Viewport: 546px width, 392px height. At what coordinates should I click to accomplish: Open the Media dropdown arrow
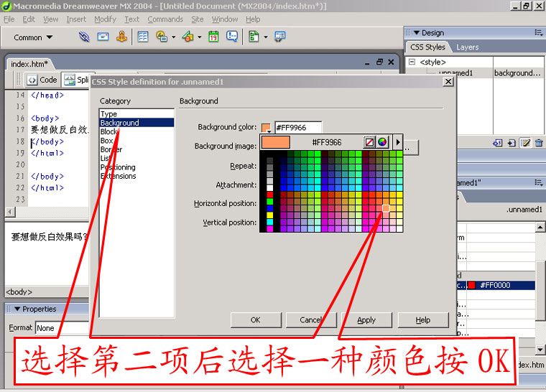point(200,37)
